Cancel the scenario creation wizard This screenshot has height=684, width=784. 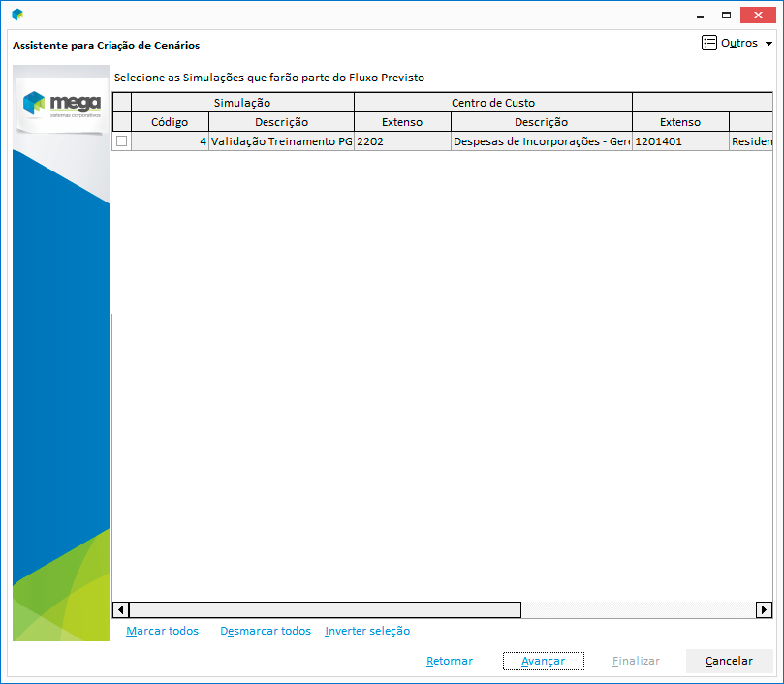point(729,661)
